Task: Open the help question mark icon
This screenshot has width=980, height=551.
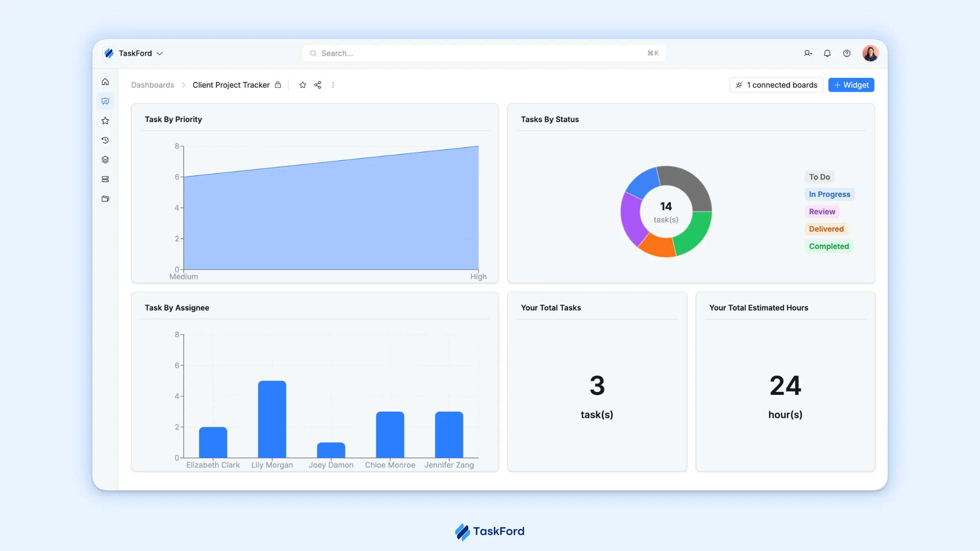Action: click(x=847, y=53)
